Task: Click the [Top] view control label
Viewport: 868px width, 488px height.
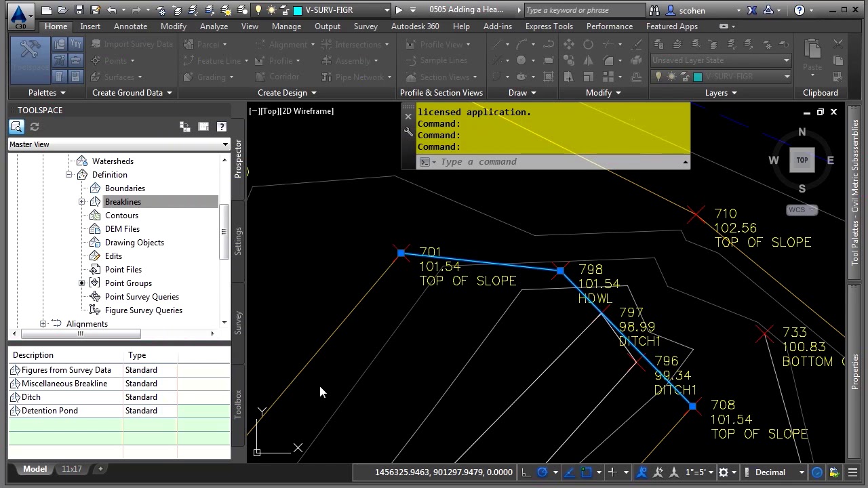Action: (271, 111)
